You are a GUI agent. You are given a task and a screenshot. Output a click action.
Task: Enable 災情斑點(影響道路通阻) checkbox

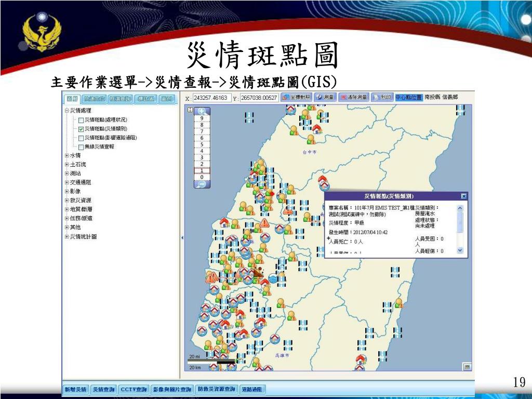point(81,138)
